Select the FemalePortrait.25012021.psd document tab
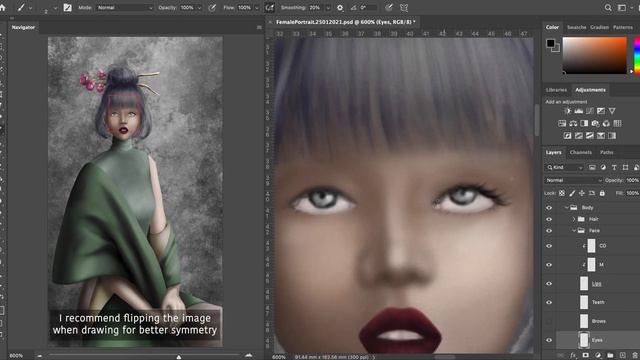The height and width of the screenshot is (360, 640). [345, 22]
